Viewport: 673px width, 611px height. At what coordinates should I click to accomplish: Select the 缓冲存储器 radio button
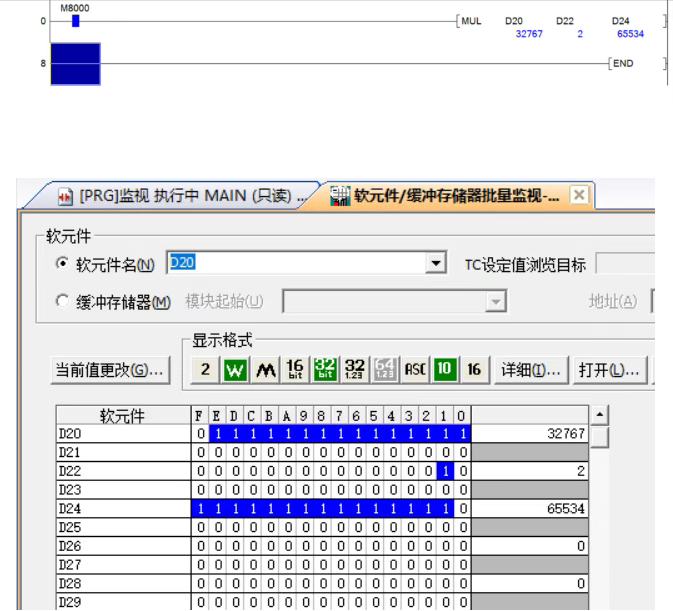coord(61,296)
